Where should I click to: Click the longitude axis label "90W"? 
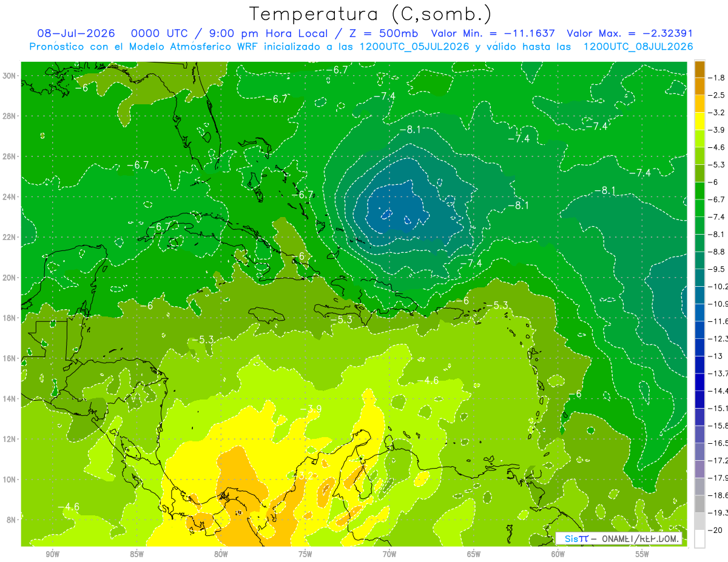pos(52,554)
